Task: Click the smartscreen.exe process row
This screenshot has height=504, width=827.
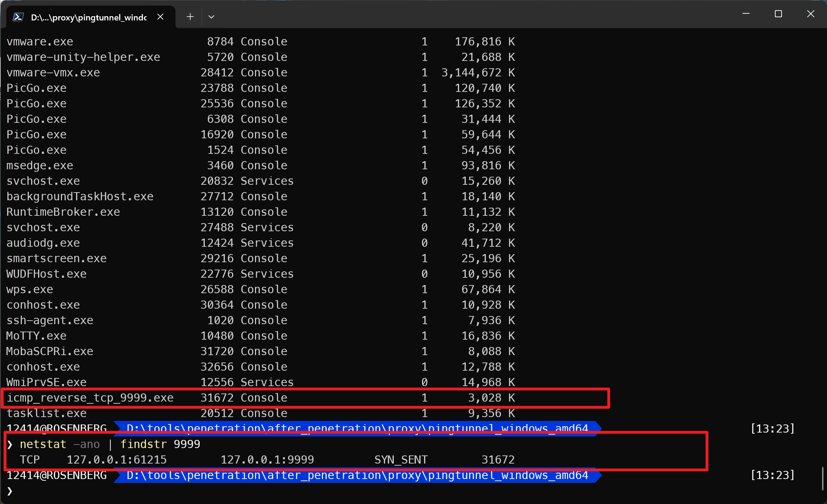Action: point(56,258)
